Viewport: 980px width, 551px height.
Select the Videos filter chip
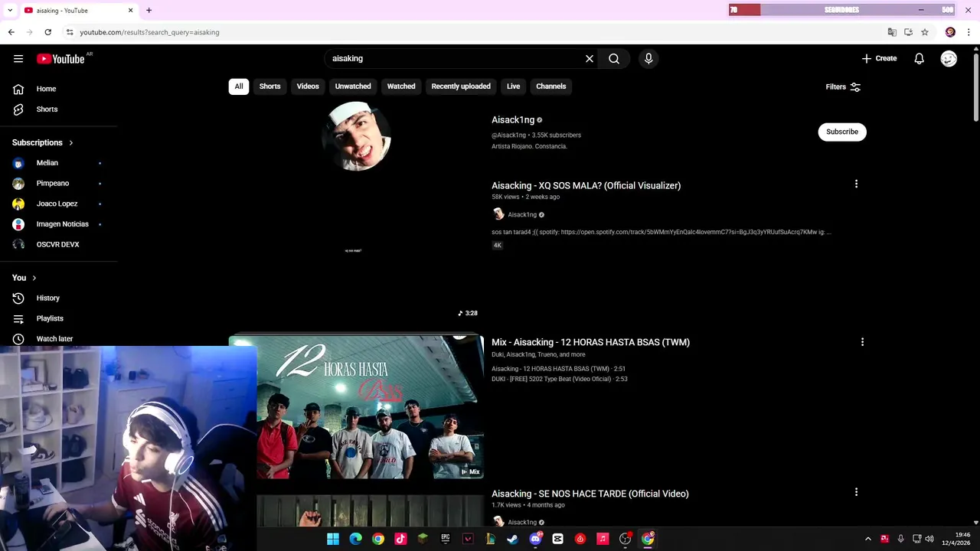coord(308,86)
